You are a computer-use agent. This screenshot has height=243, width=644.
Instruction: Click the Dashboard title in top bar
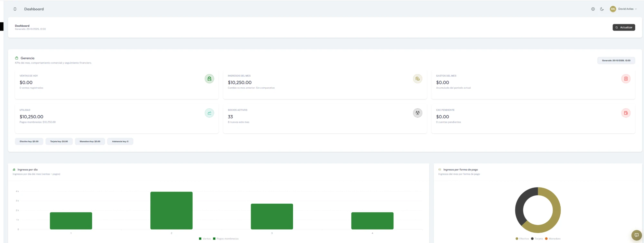pos(34,9)
